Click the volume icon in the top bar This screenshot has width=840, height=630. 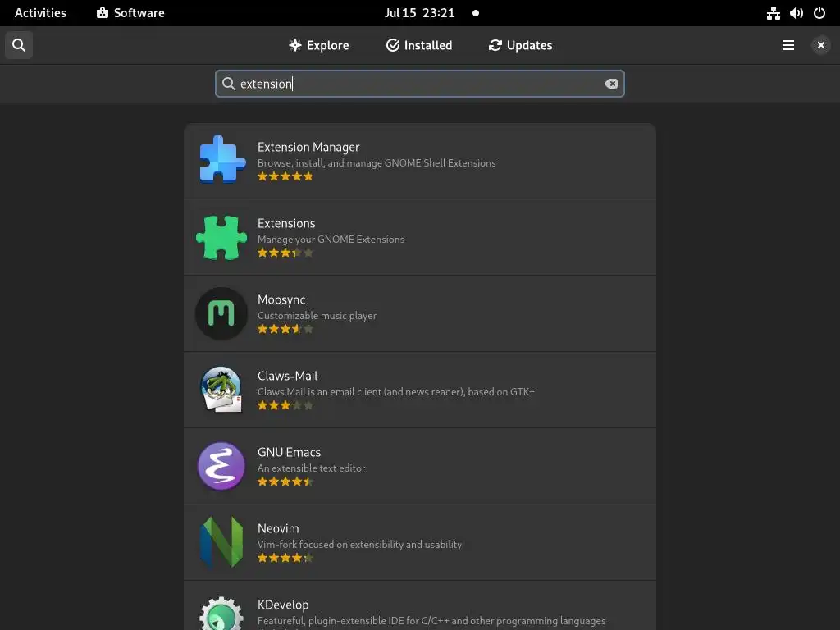pos(796,13)
